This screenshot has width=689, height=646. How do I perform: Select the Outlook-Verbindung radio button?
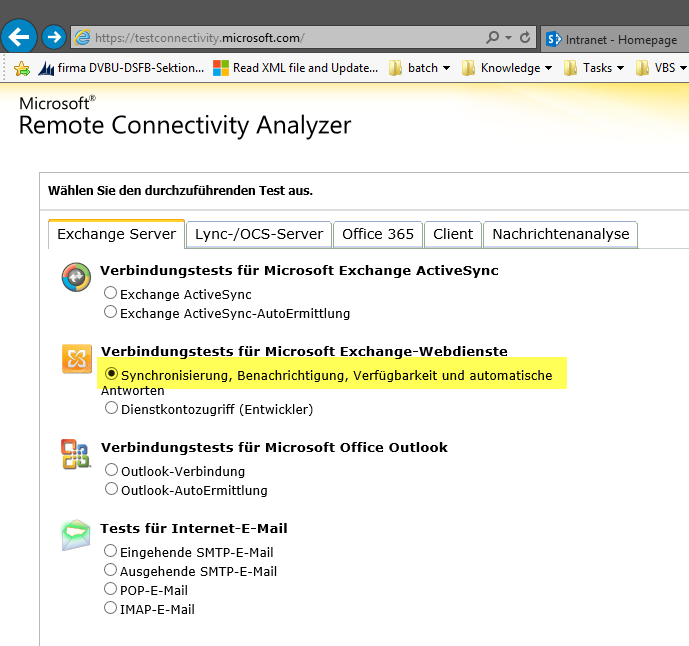pos(111,470)
